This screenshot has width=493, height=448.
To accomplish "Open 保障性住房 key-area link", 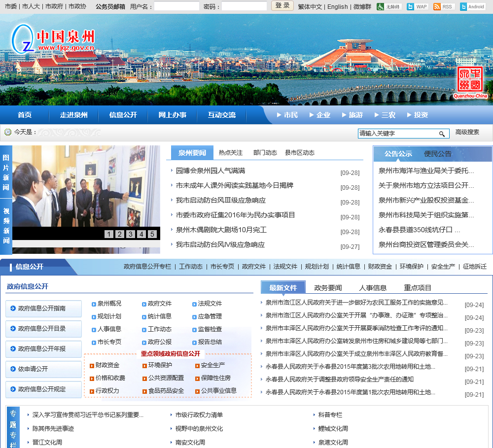I will (x=216, y=378).
